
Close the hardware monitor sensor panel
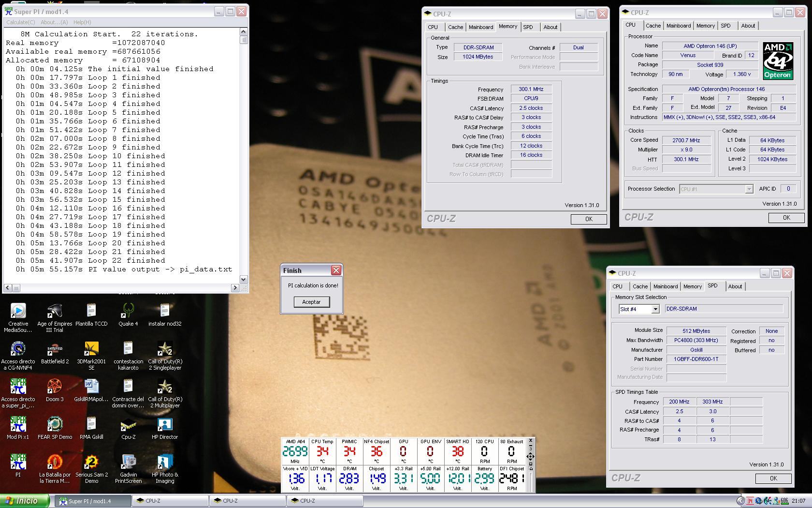pyautogui.click(x=530, y=441)
